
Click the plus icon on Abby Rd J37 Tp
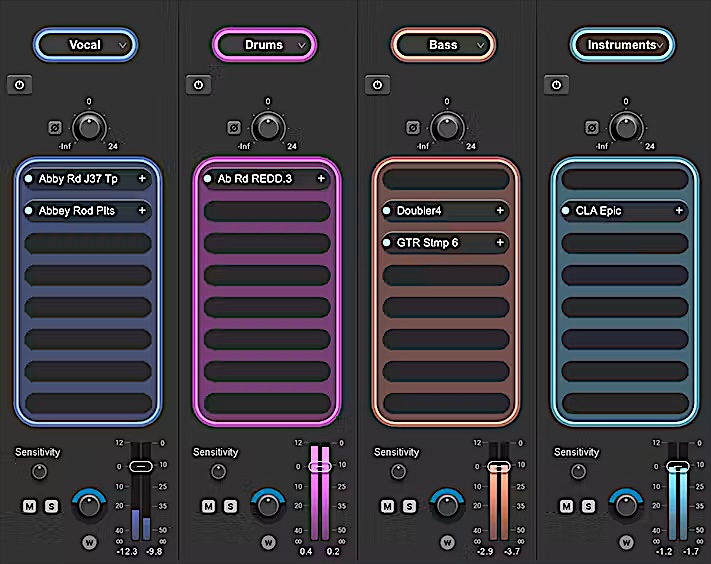pyautogui.click(x=142, y=179)
